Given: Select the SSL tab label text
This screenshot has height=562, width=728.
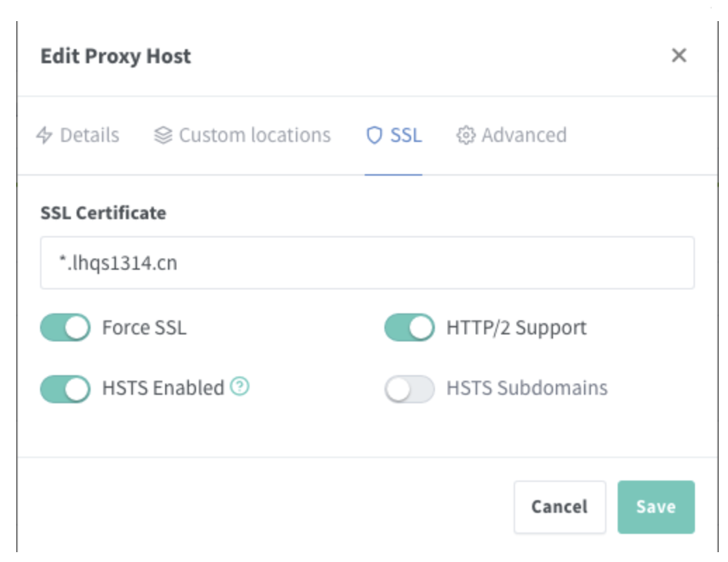Looking at the screenshot, I should 406,135.
